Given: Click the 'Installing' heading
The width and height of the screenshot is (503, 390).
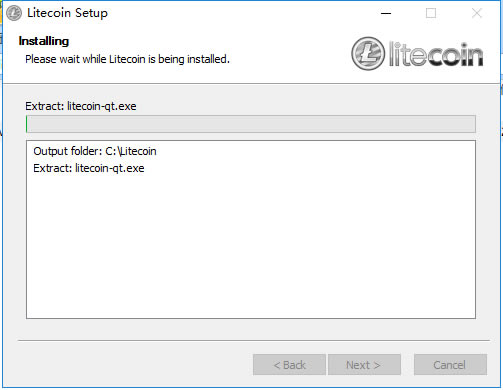Looking at the screenshot, I should click(44, 41).
